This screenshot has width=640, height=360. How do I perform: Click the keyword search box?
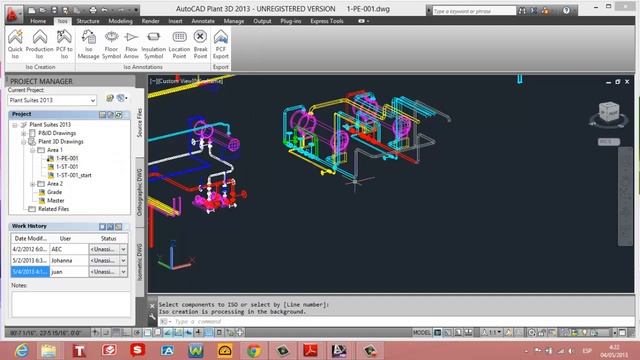point(474,11)
